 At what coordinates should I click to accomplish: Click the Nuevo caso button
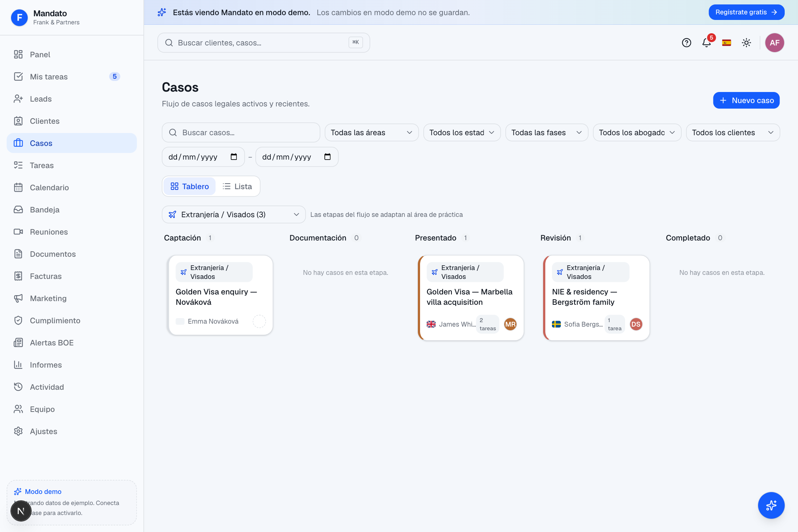[x=746, y=100]
